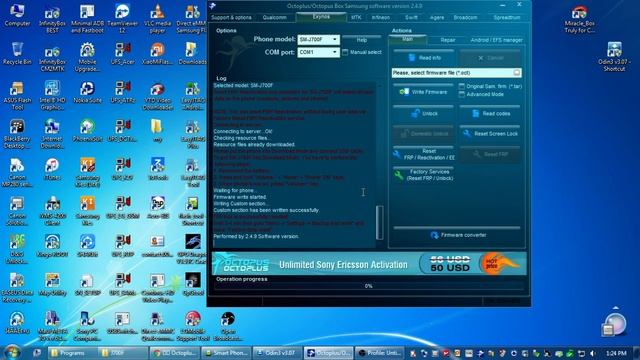Expand the Phone model dropdown
The image size is (640, 360).
pyautogui.click(x=335, y=40)
